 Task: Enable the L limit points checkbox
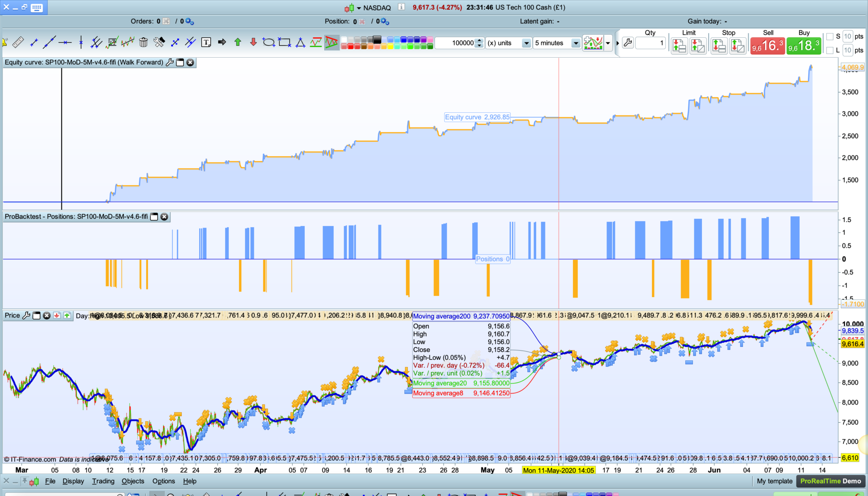[x=830, y=50]
